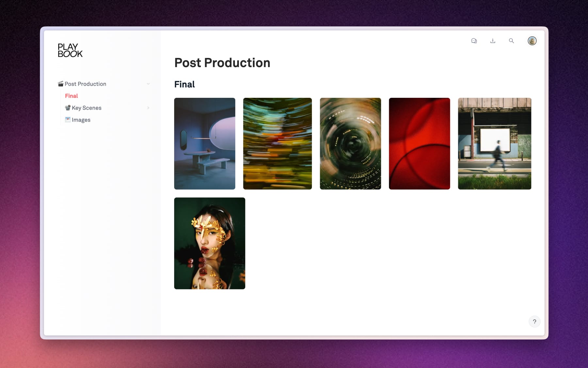Open the red abstract curves thumbnail

(419, 144)
